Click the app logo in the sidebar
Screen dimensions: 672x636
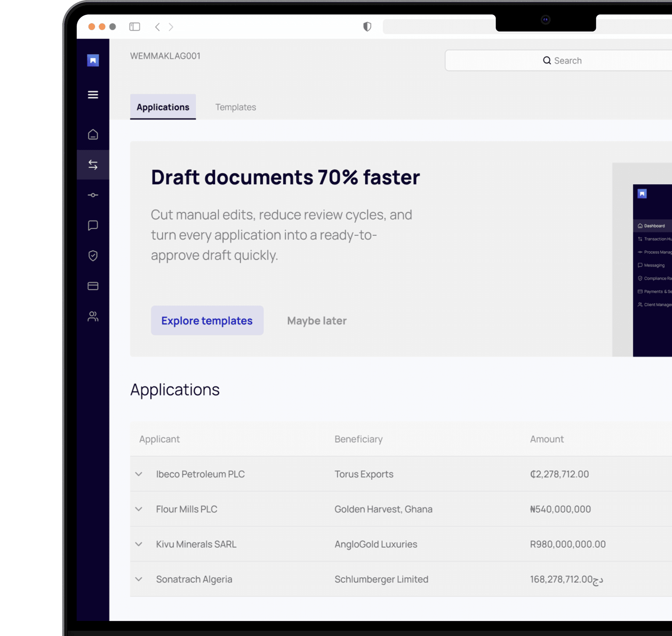pos(93,60)
